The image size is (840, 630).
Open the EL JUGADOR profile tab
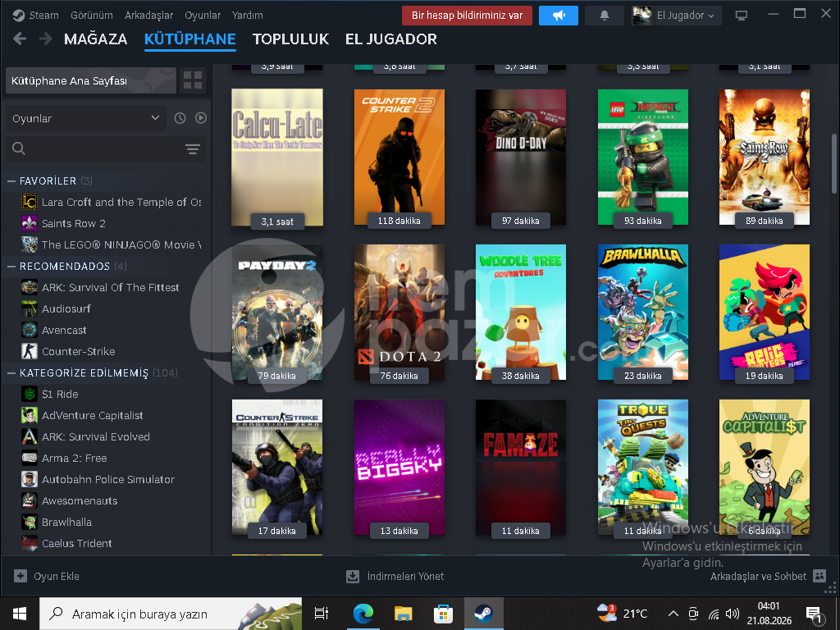tap(391, 39)
